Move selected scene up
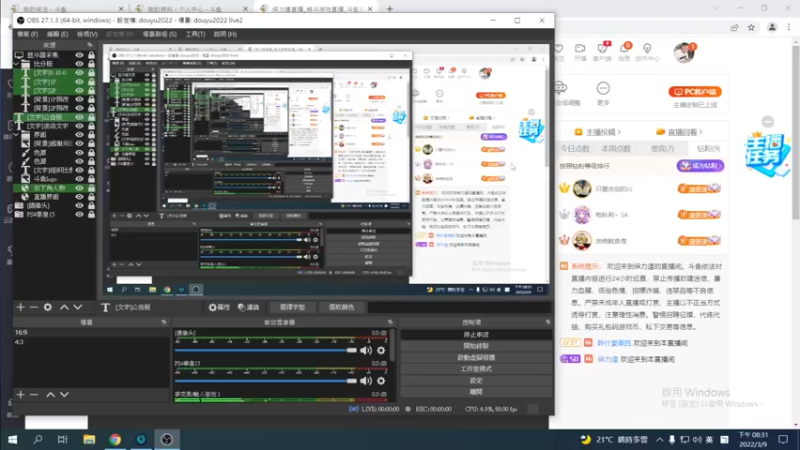Viewport: 800px width, 450px height. 51,394
